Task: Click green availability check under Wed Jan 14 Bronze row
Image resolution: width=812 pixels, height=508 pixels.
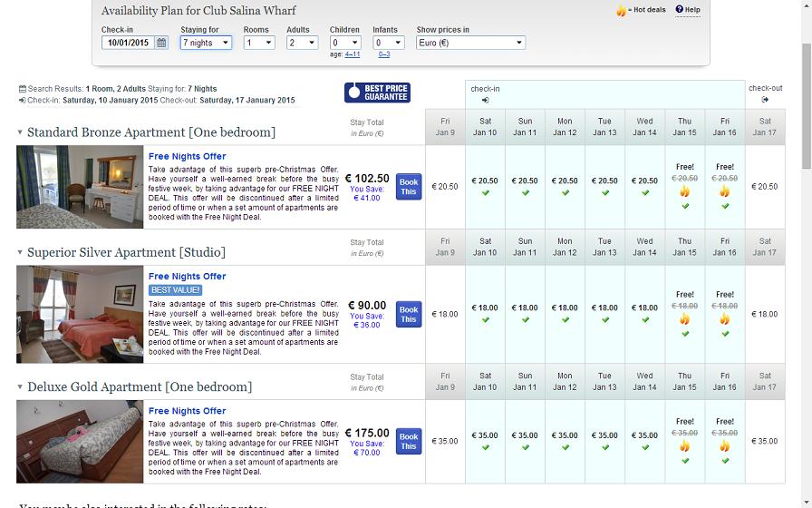Action: (644, 193)
